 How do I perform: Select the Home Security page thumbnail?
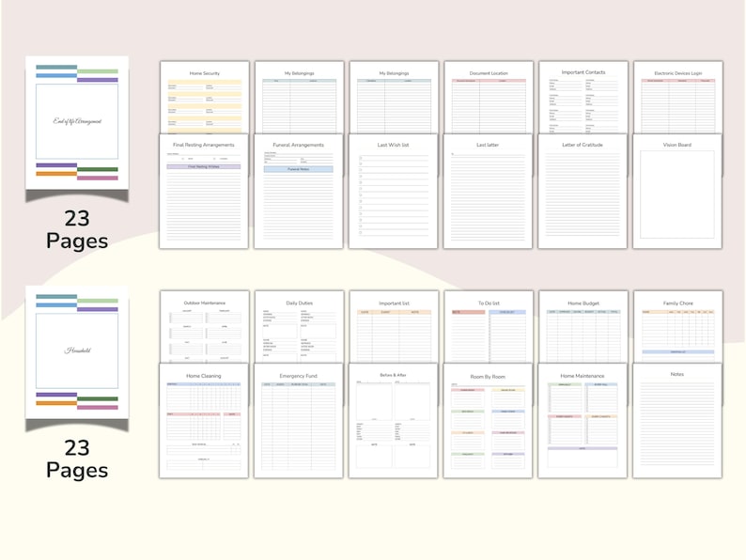pos(205,97)
